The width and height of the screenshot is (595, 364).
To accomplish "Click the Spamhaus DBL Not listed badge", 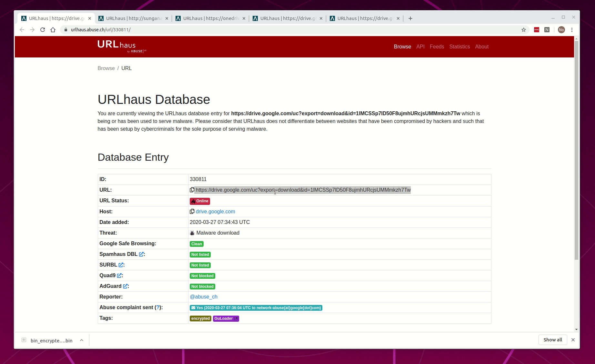I will click(200, 255).
